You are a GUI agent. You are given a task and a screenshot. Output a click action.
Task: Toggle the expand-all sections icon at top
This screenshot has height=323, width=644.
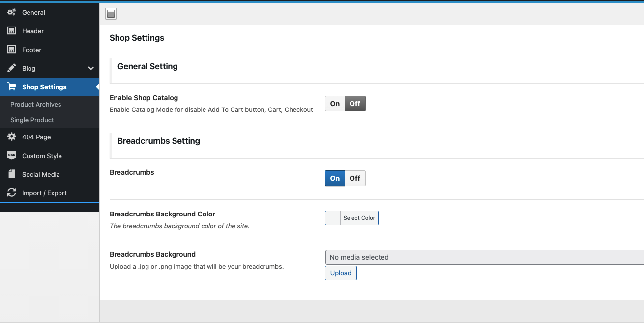(111, 14)
